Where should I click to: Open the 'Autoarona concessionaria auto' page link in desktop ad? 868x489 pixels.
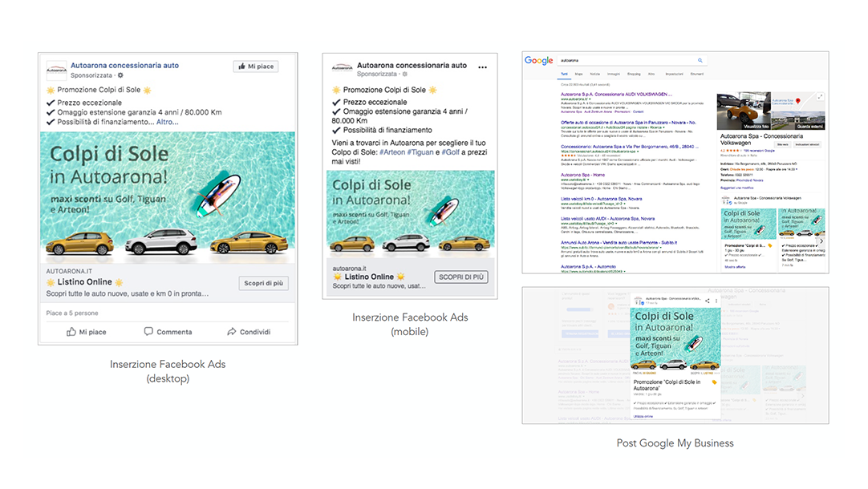coord(124,65)
